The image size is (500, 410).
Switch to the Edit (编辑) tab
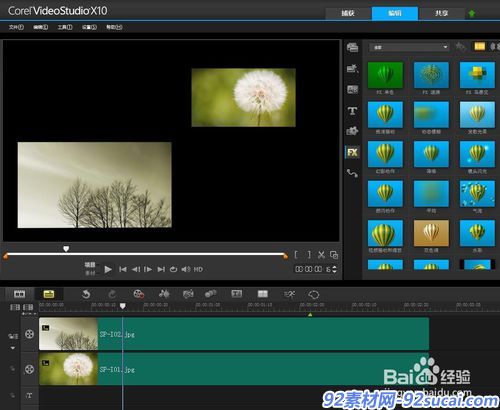coord(395,13)
